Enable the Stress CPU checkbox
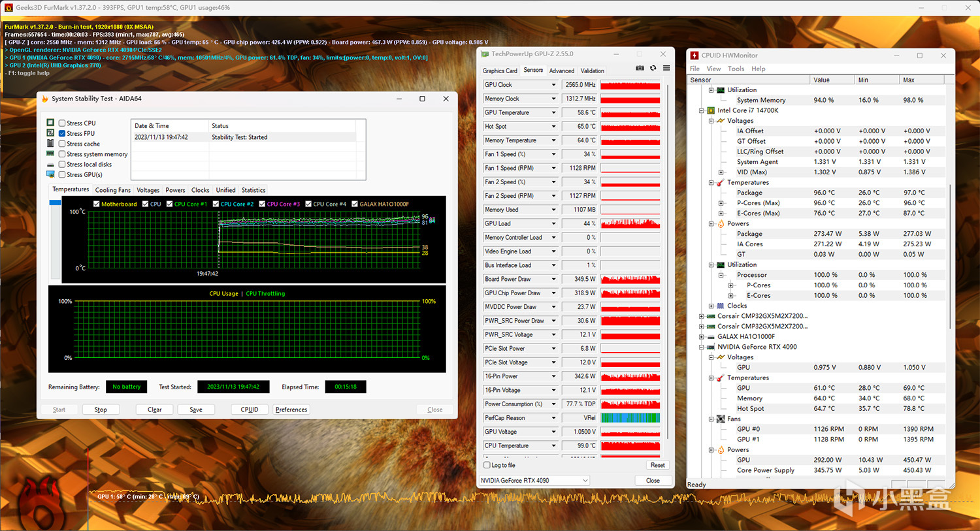 tap(62, 123)
